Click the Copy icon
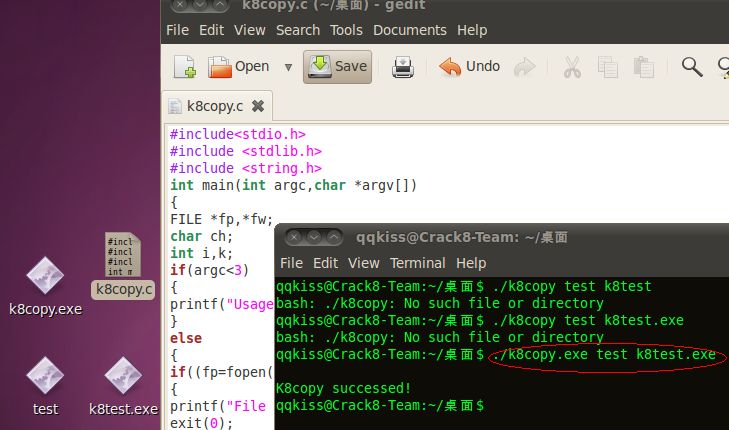Image resolution: width=729 pixels, height=430 pixels. tap(608, 67)
